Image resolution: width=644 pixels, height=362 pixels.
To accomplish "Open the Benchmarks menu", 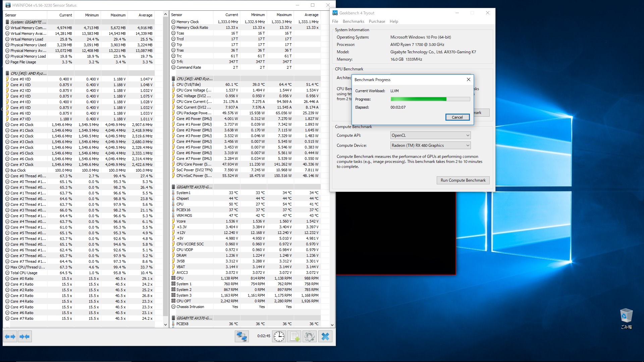I will [353, 21].
